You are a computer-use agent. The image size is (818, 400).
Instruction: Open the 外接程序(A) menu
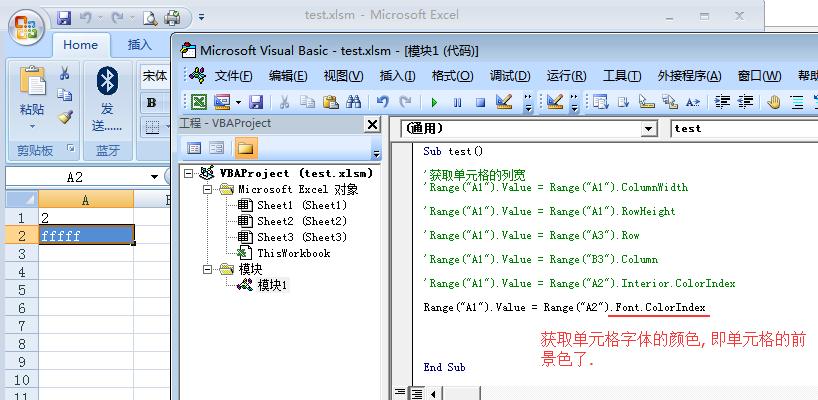(x=689, y=76)
